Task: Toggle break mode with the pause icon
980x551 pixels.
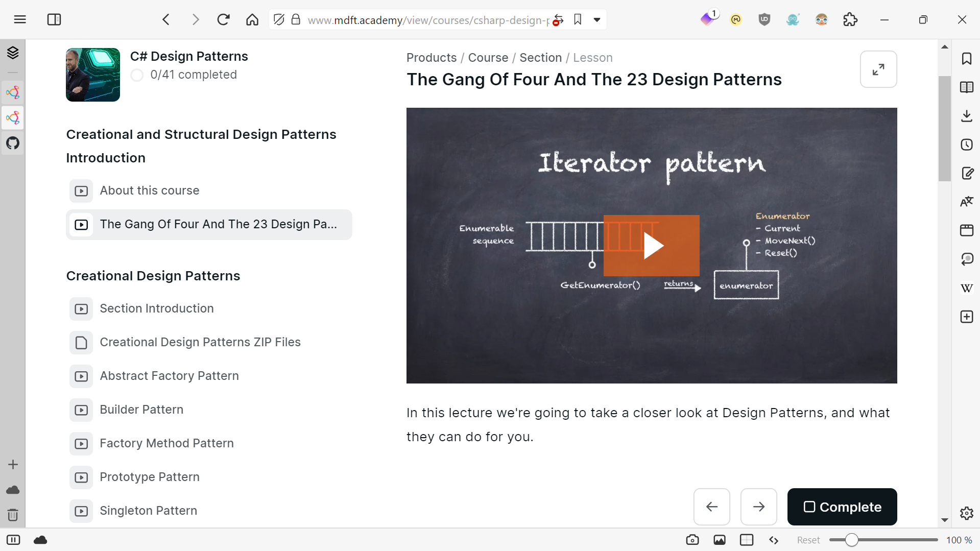Action: (x=14, y=540)
